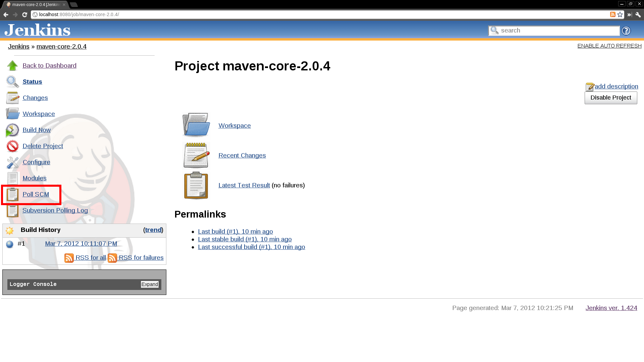
Task: Open the Modules sidebar item
Action: pos(34,178)
